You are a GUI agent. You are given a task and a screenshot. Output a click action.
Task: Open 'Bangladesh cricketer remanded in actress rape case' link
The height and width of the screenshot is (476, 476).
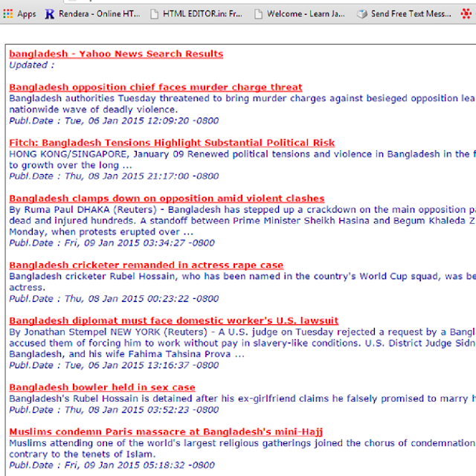(x=146, y=266)
